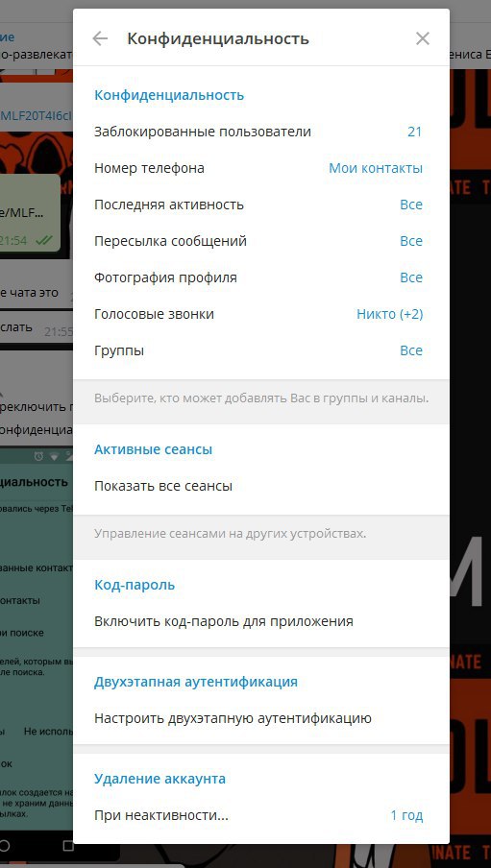Open Номер телефона privacy setting
The image size is (491, 868).
[x=261, y=168]
